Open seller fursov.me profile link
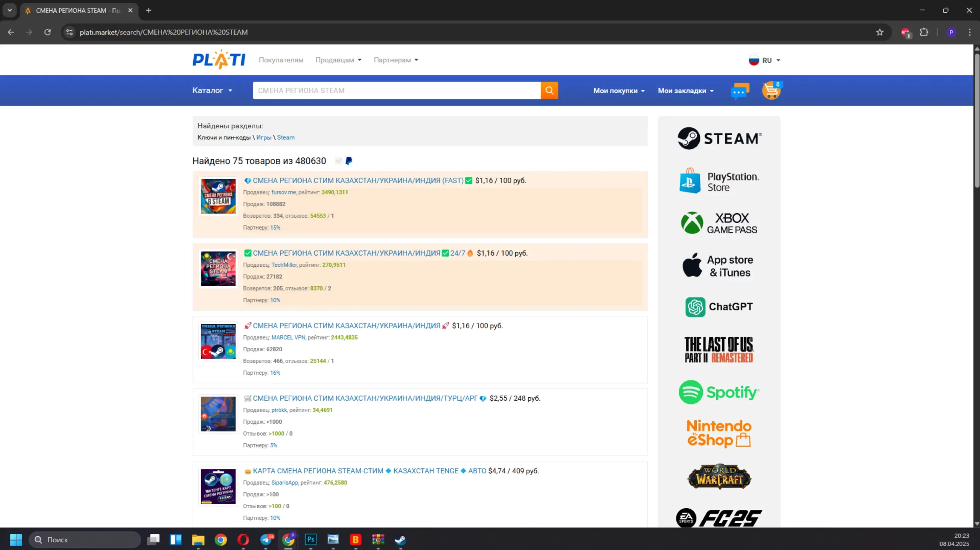 (283, 192)
